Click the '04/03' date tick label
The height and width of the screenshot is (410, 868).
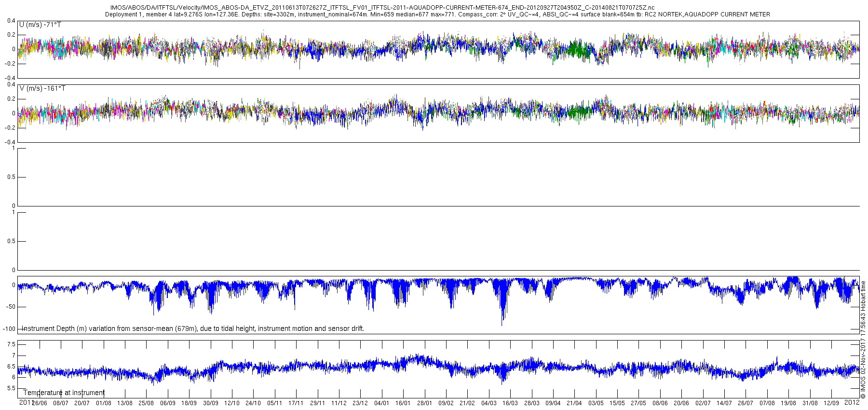[x=488, y=403]
